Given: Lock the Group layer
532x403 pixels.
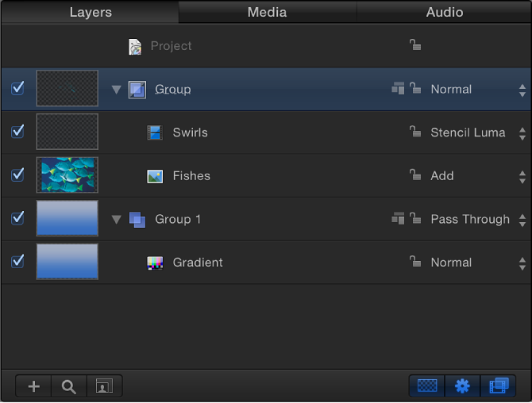Looking at the screenshot, I should 415,88.
